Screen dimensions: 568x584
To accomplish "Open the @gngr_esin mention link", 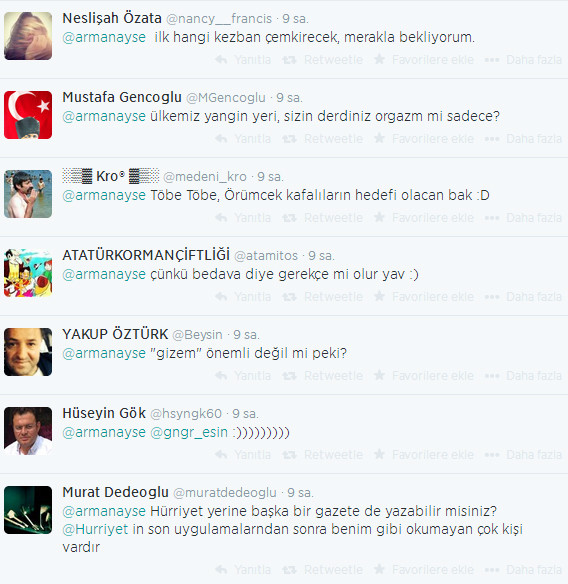I will pos(189,432).
